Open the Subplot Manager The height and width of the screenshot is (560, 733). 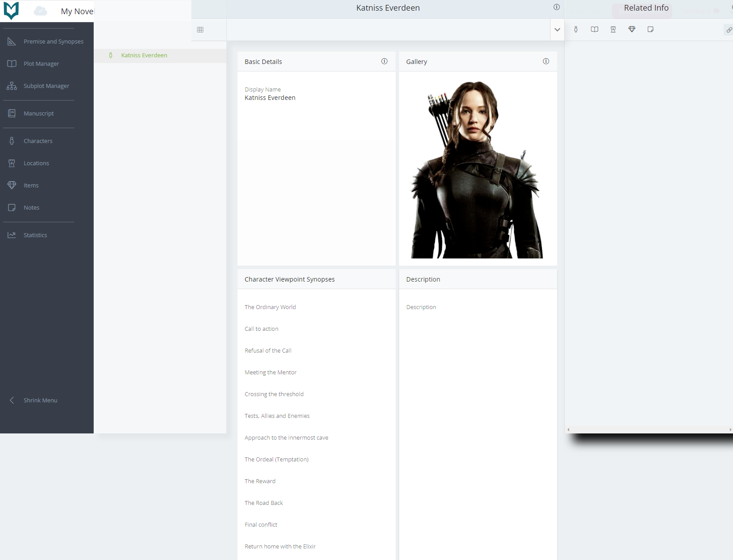click(47, 86)
